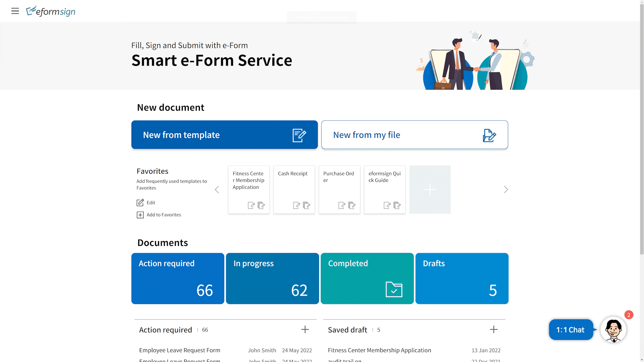Click single-document icon on Fitness Center Membership card
This screenshot has height=362, width=644.
point(251,205)
